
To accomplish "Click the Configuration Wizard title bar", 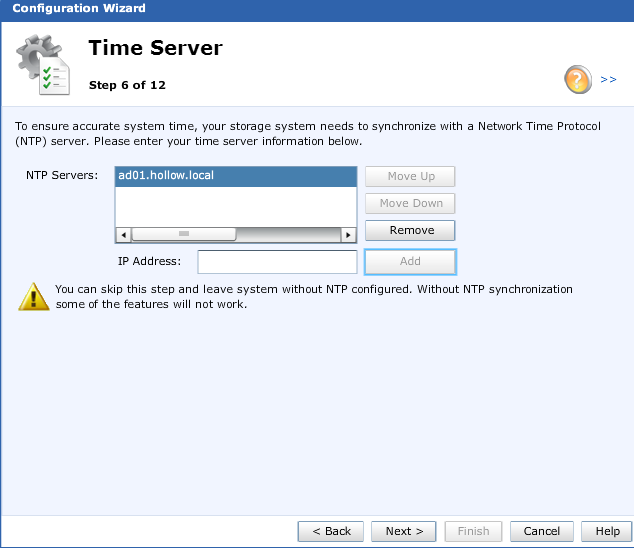I will tap(317, 9).
